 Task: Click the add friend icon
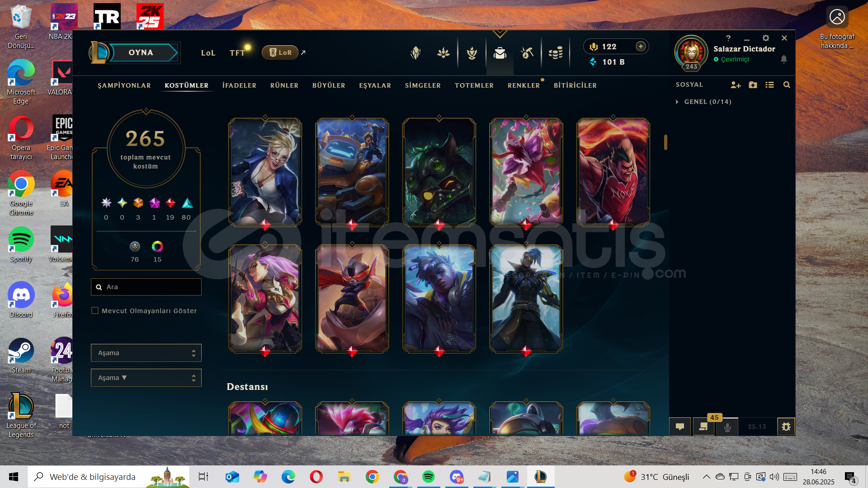point(736,85)
